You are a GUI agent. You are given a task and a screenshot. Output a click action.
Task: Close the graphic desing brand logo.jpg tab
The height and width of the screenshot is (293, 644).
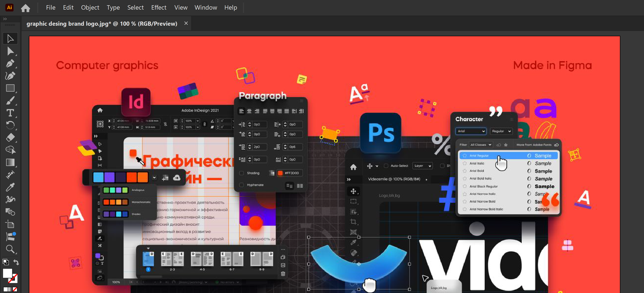click(x=186, y=23)
